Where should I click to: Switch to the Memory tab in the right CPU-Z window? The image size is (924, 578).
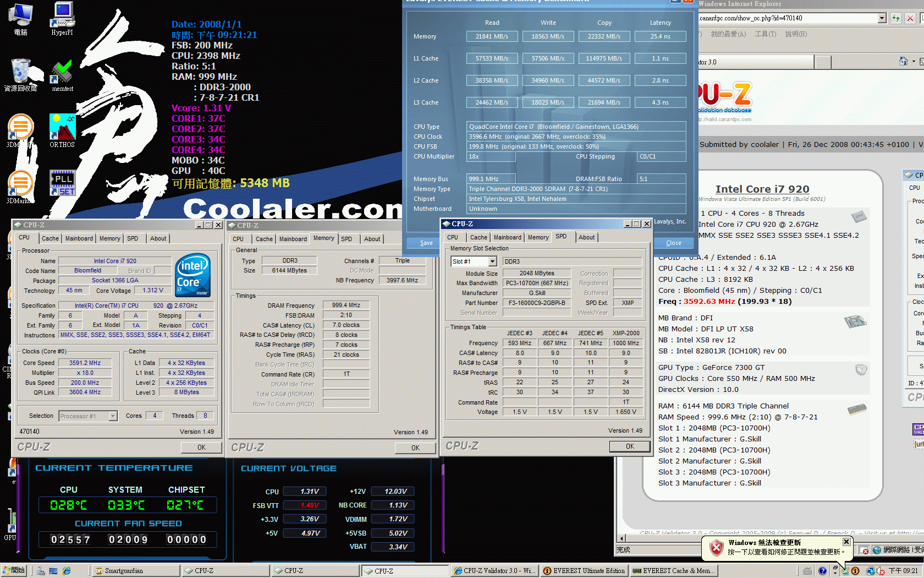(x=538, y=237)
